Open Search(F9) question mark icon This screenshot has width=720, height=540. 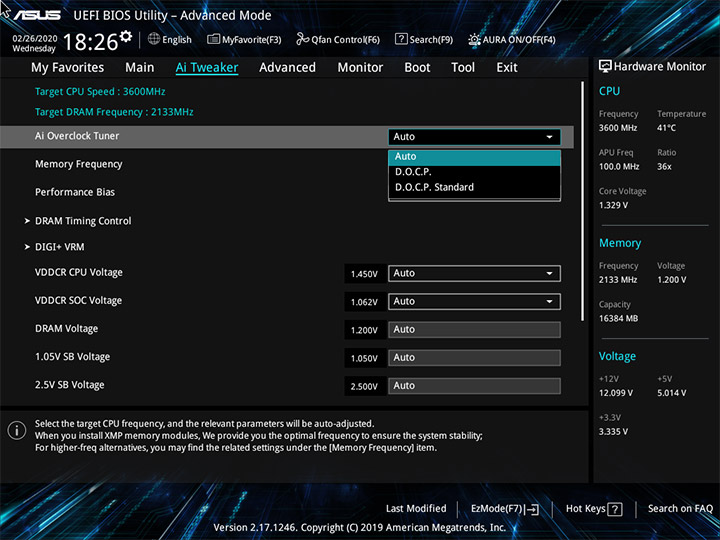(401, 39)
